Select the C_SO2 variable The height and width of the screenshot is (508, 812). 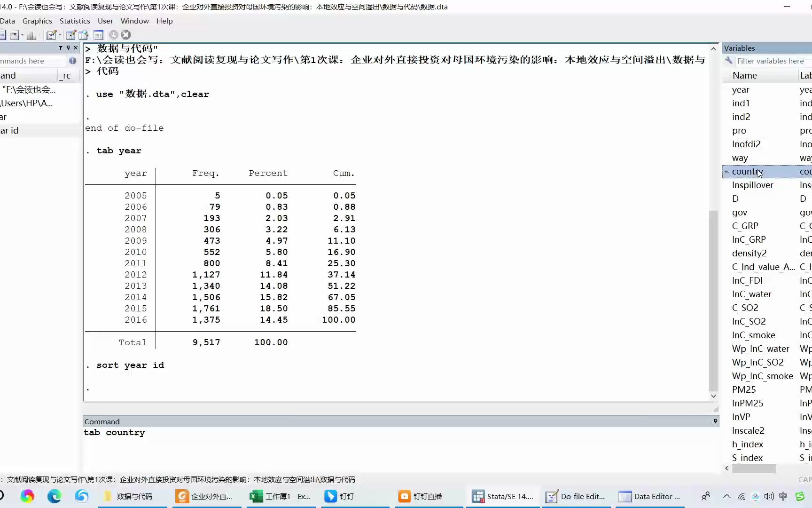pos(745,308)
